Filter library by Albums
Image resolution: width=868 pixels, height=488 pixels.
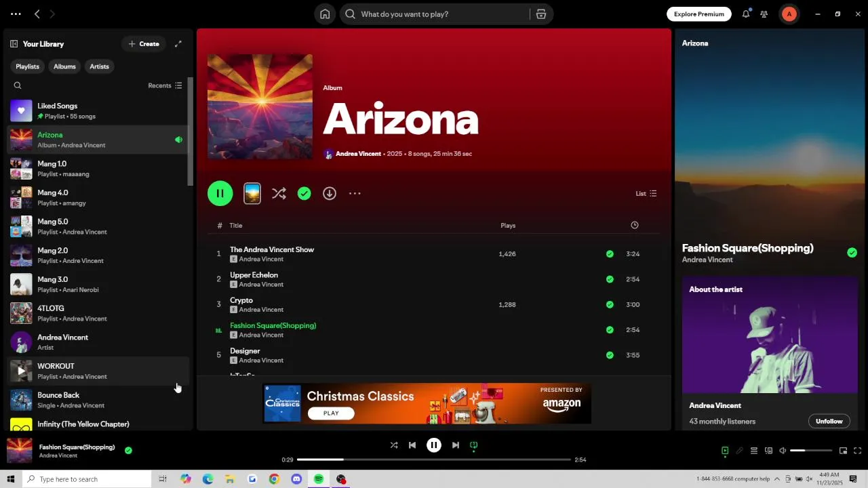point(64,66)
